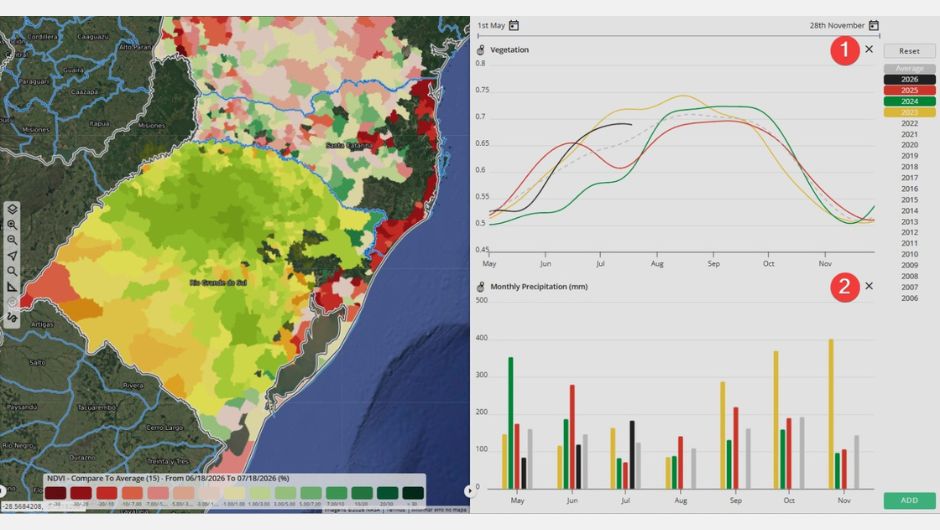This screenshot has height=530, width=940.
Task: Enable the 2012 year series
Action: 909,232
